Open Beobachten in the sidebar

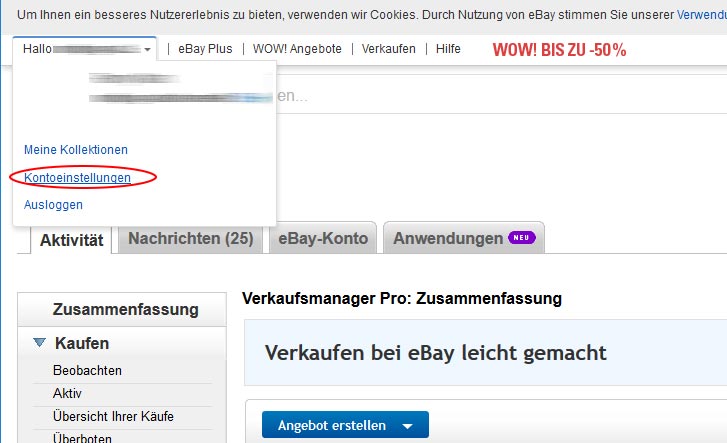(x=87, y=370)
